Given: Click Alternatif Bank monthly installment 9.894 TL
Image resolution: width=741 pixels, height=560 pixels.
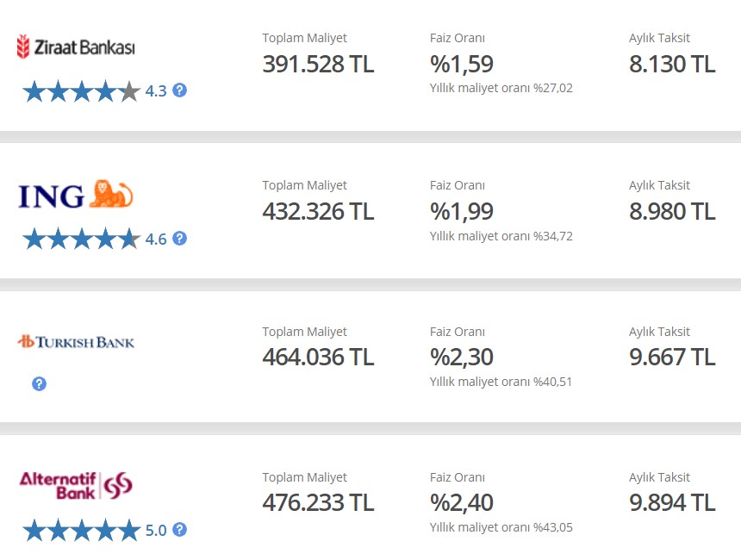Looking at the screenshot, I should tap(672, 503).
